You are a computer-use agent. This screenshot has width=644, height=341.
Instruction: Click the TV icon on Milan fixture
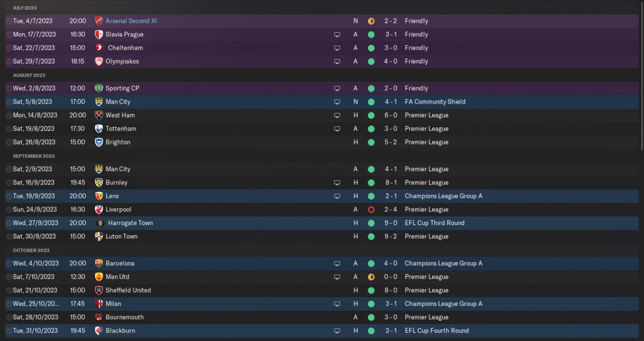[x=337, y=304]
